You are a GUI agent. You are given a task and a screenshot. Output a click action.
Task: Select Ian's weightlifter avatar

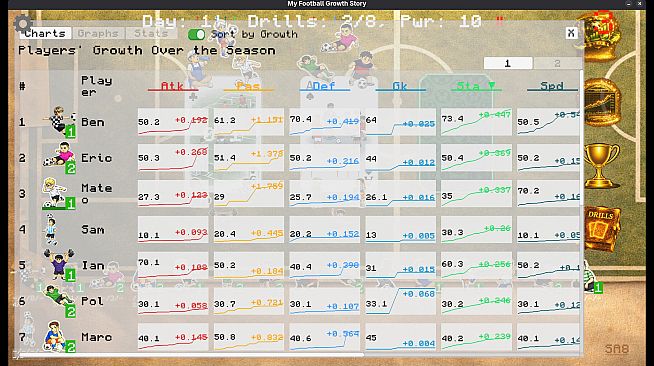(59, 265)
